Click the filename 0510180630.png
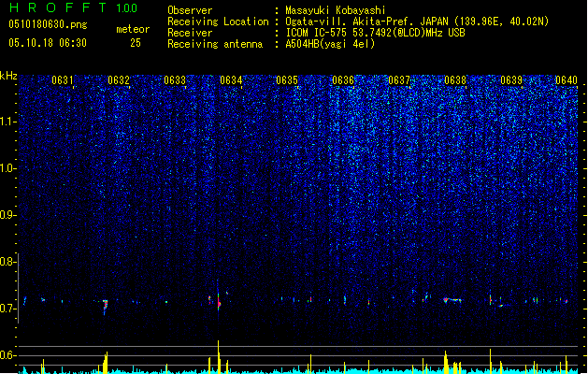The height and width of the screenshot is (374, 588). [x=48, y=24]
